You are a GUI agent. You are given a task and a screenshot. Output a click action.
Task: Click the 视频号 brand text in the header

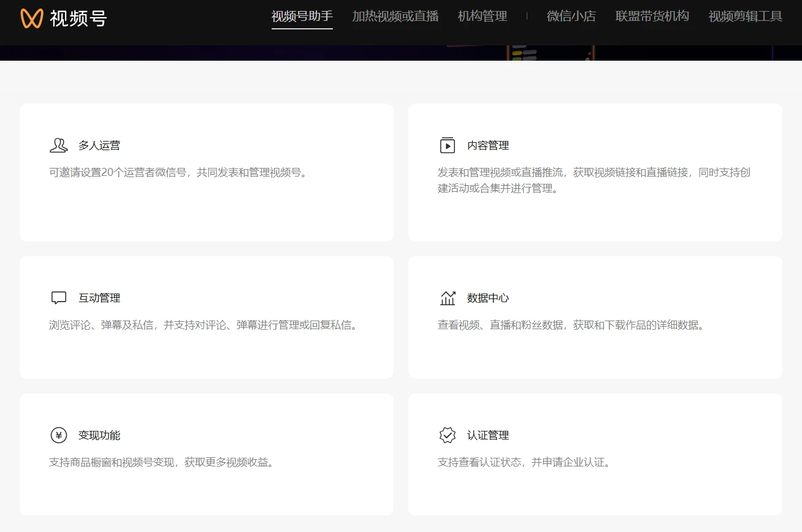pos(78,18)
